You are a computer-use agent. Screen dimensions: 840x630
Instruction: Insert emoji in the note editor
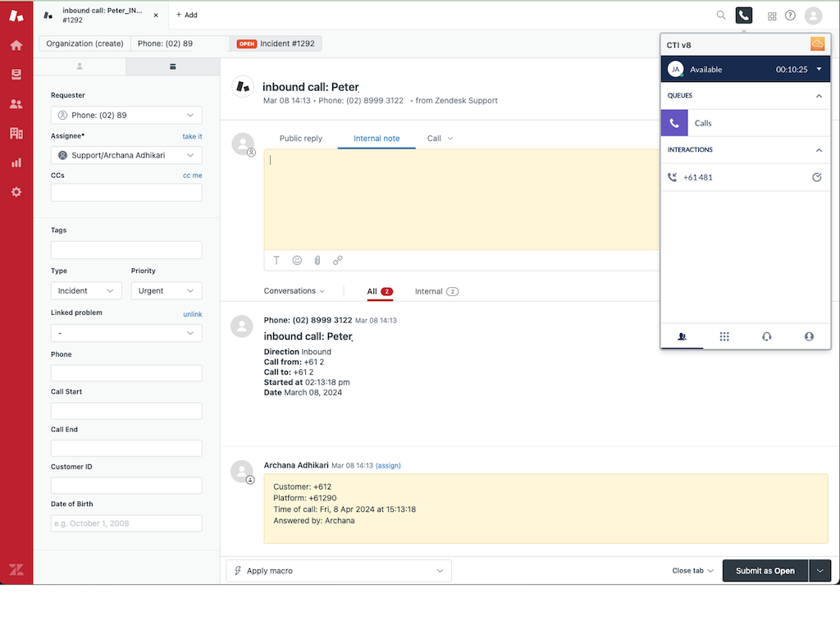click(x=297, y=260)
